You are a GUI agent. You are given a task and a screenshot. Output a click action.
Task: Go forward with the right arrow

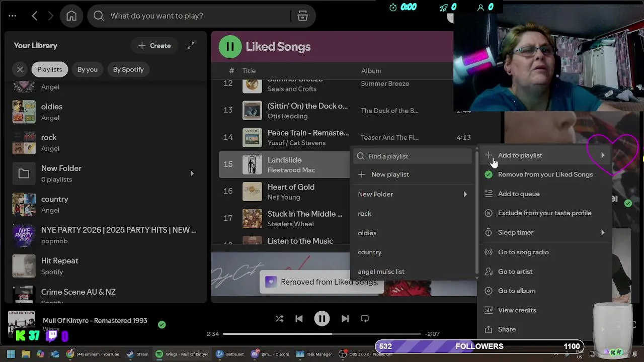pos(50,16)
